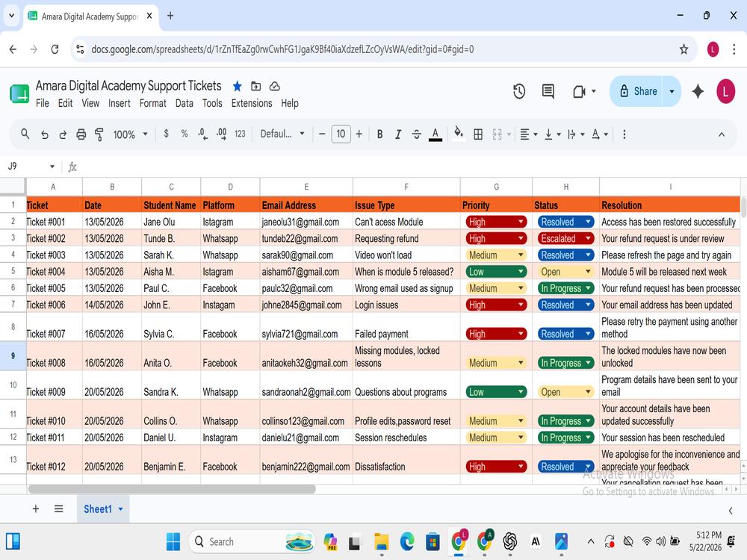Screen dimensions: 747x560
Task: Click Decrease decimal places icon
Action: pyautogui.click(x=202, y=134)
